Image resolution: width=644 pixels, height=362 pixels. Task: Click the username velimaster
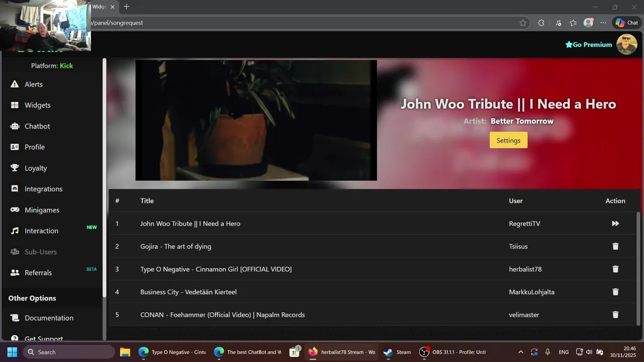pyautogui.click(x=524, y=315)
